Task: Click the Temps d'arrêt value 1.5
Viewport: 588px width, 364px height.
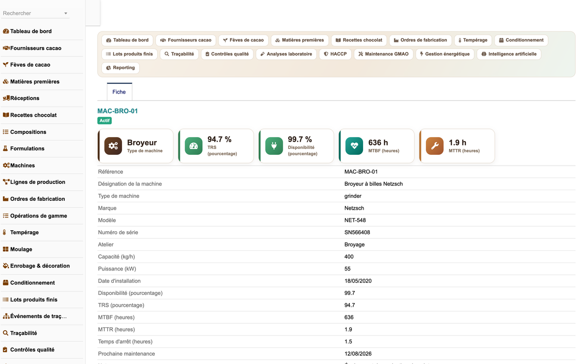Action: pyautogui.click(x=348, y=341)
